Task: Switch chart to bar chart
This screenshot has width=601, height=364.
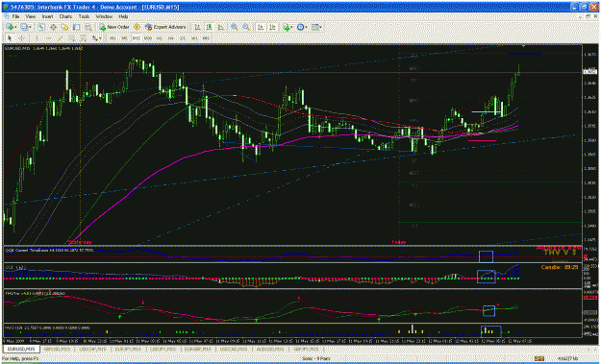Action: (x=197, y=27)
